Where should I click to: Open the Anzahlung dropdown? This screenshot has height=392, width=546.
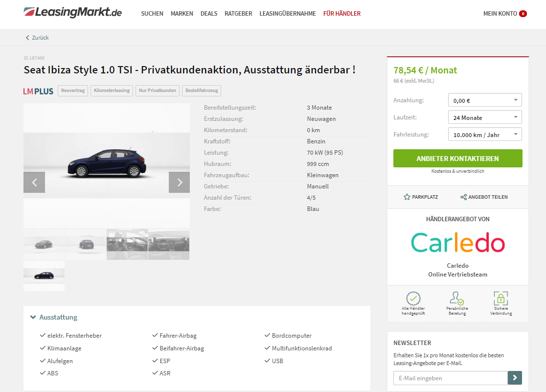coord(485,100)
